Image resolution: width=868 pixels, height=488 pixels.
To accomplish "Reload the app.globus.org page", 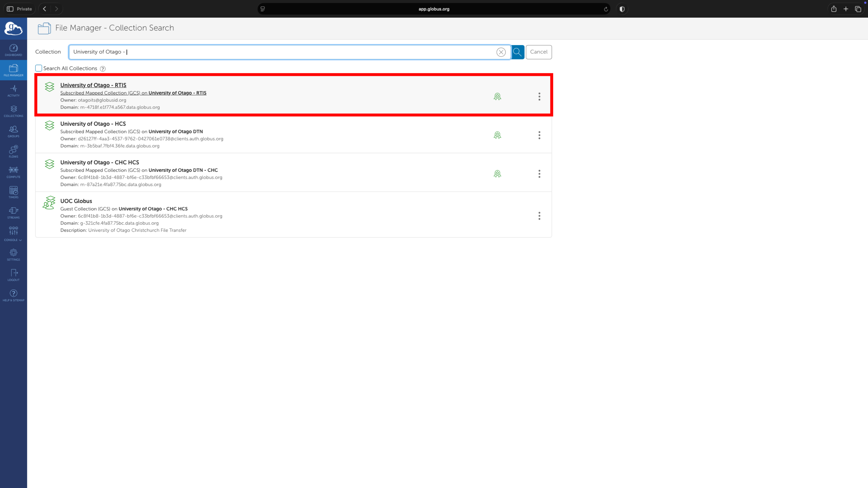I will [x=605, y=9].
